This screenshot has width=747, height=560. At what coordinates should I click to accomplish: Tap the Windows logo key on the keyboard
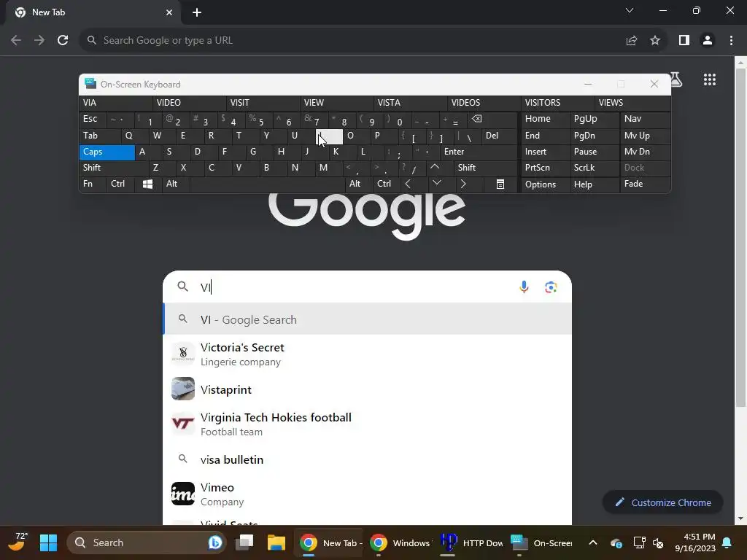(x=147, y=184)
